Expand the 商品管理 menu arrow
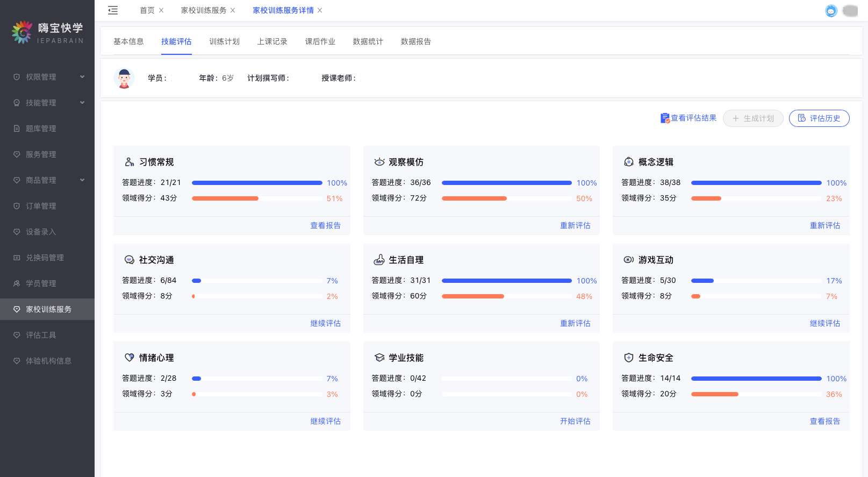Image resolution: width=868 pixels, height=477 pixels. coord(82,180)
